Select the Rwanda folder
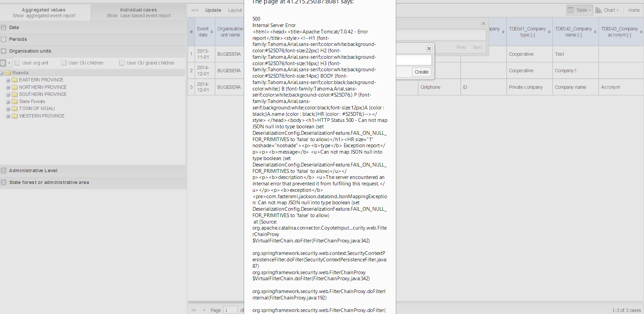 coord(20,73)
